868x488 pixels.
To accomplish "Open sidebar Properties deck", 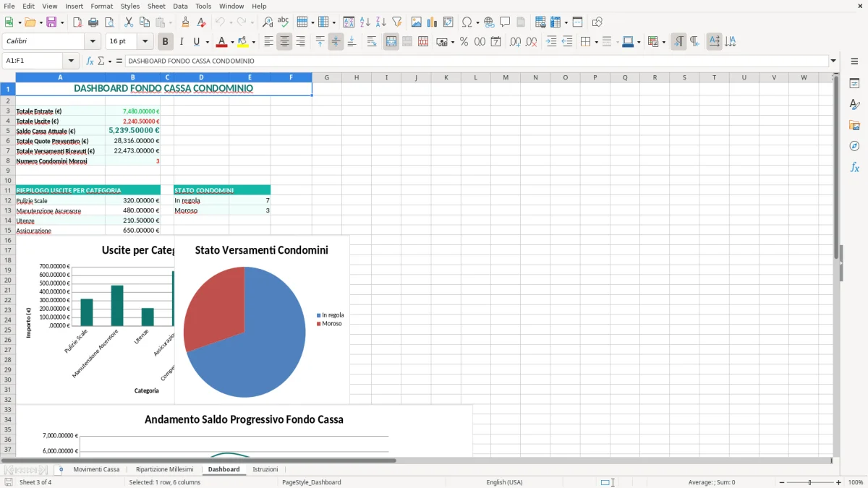I will (x=854, y=84).
